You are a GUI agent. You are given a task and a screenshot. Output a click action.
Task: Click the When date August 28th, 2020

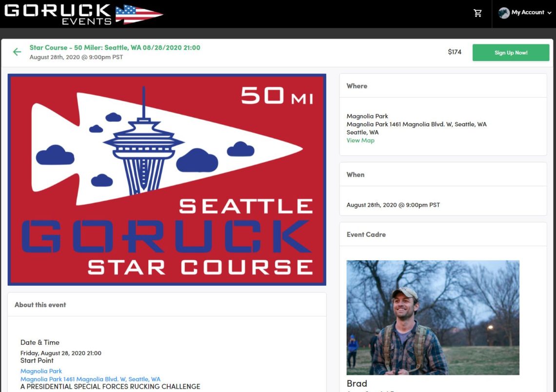point(393,205)
